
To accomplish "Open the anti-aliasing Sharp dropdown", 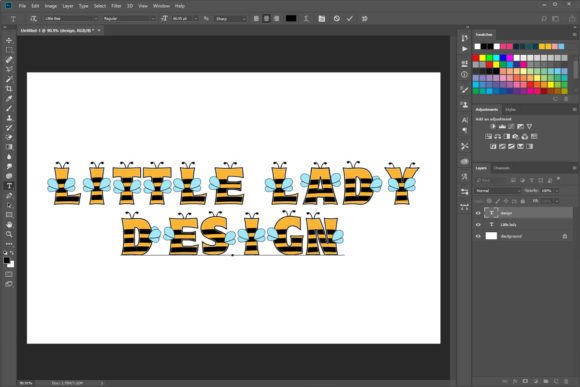I will click(x=230, y=18).
